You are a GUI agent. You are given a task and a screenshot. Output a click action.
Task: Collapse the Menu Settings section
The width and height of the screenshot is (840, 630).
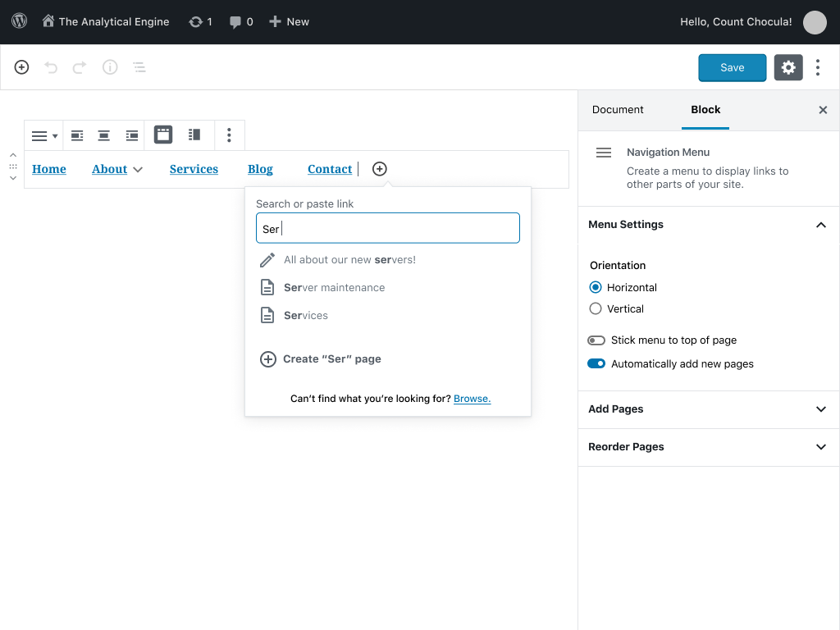point(820,225)
